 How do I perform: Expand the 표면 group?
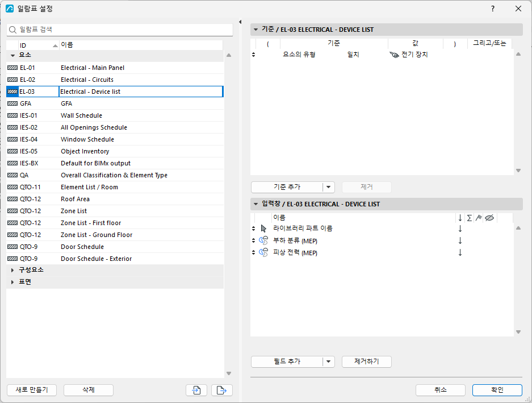[x=12, y=282]
